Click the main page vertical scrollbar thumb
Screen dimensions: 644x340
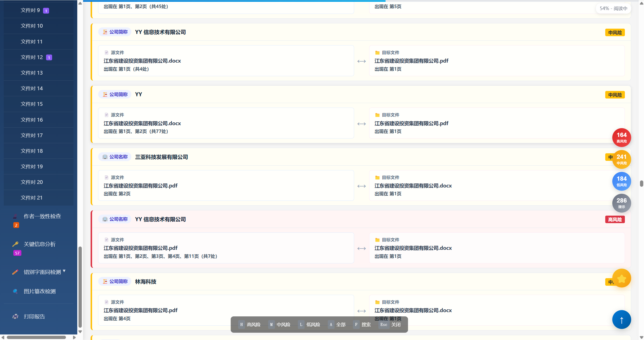[641, 183]
